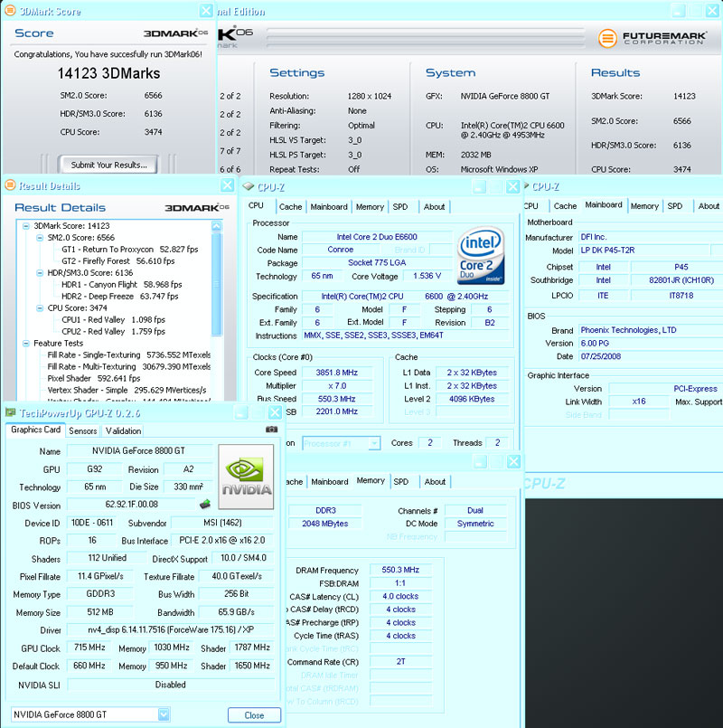Click the GPU Clock value 715 MHz
Viewport: 723px width, 728px height.
[x=89, y=648]
